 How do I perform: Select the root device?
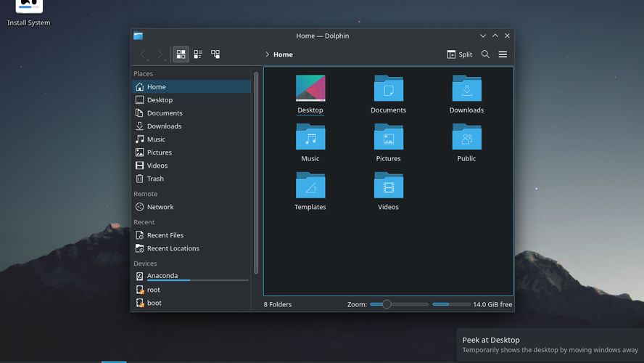point(191,290)
